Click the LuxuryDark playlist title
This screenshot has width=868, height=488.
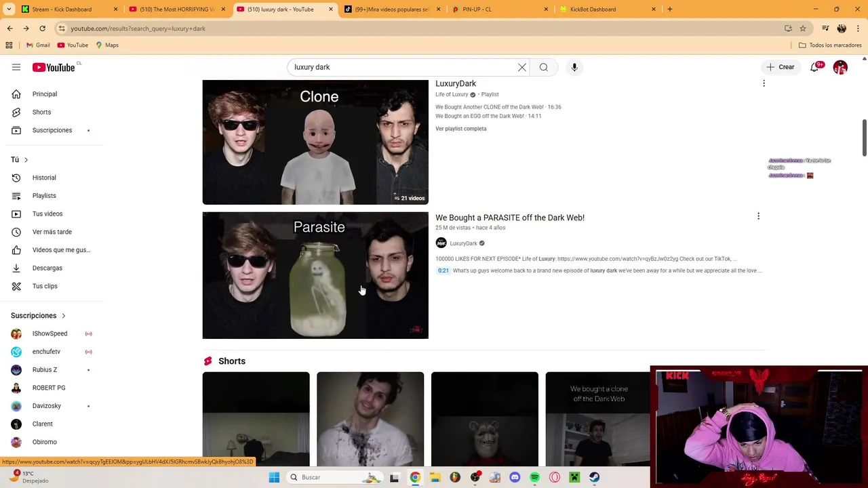(x=456, y=83)
